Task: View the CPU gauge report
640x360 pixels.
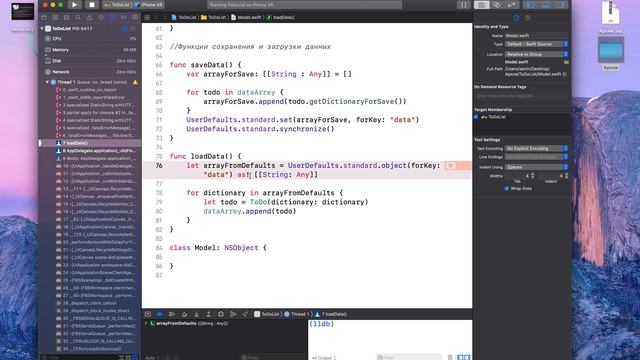Action: tap(90, 39)
